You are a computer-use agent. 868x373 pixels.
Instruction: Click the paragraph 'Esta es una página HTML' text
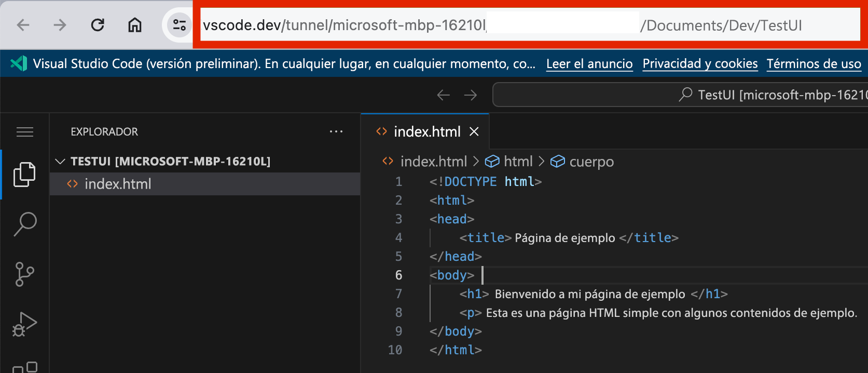[671, 313]
